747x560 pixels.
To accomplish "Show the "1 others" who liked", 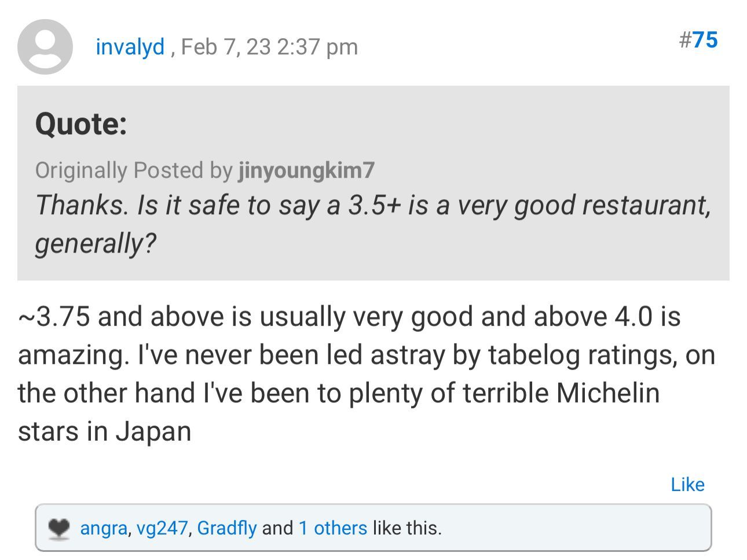I will (332, 528).
